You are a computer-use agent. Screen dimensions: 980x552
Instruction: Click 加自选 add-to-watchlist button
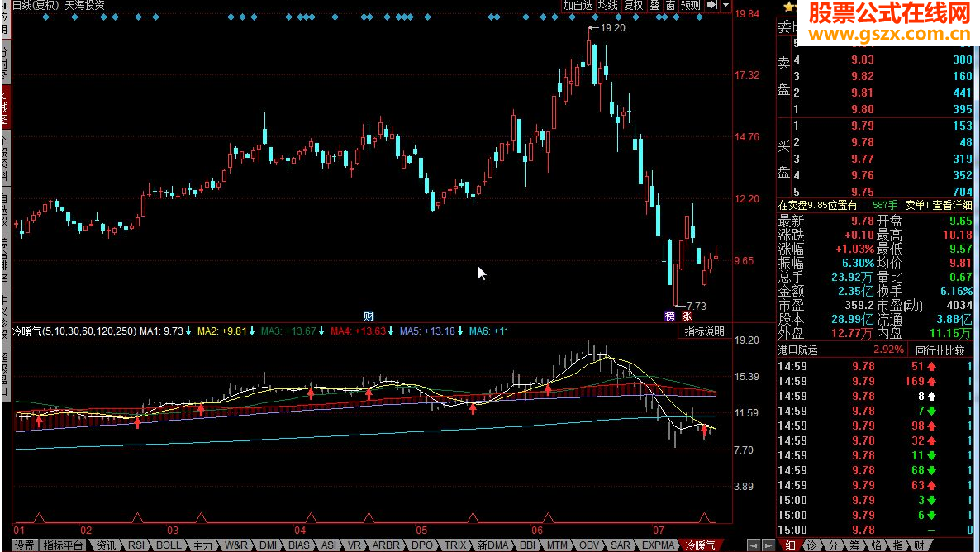(x=578, y=6)
